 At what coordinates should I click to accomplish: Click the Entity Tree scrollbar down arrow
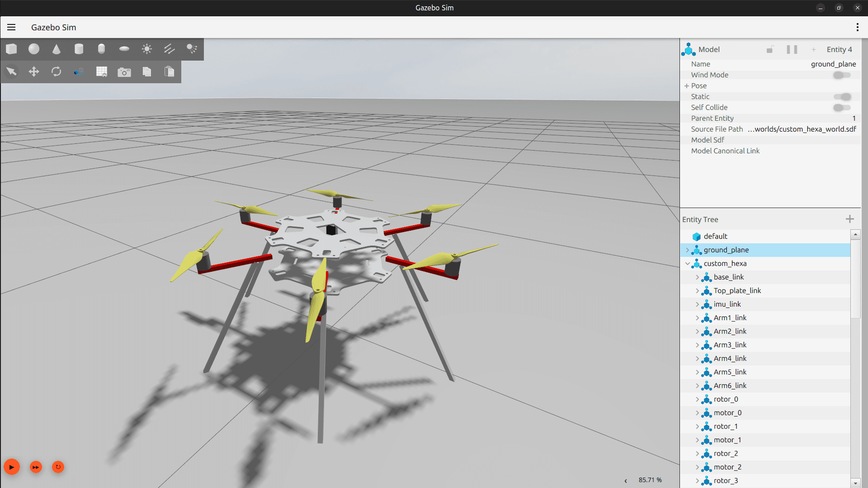[x=855, y=483]
